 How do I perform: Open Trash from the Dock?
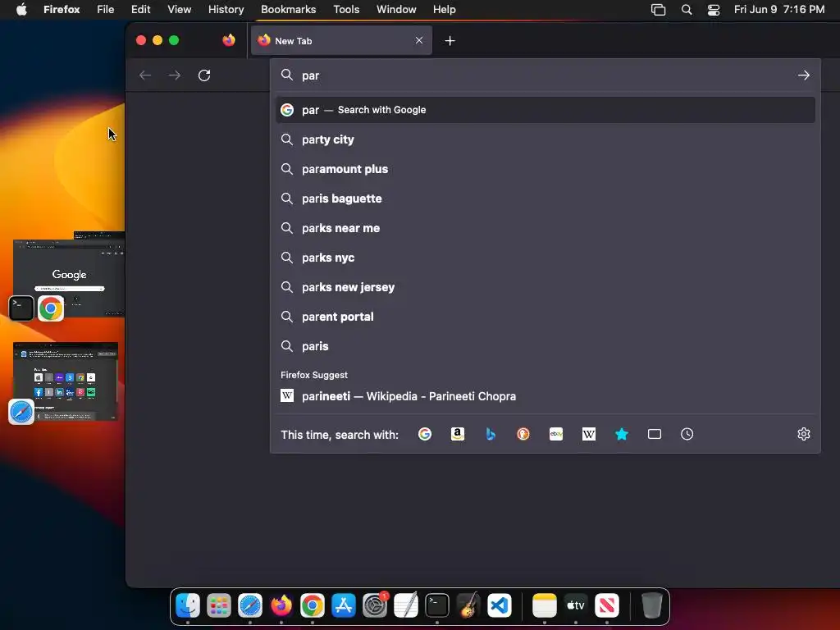pyautogui.click(x=651, y=605)
